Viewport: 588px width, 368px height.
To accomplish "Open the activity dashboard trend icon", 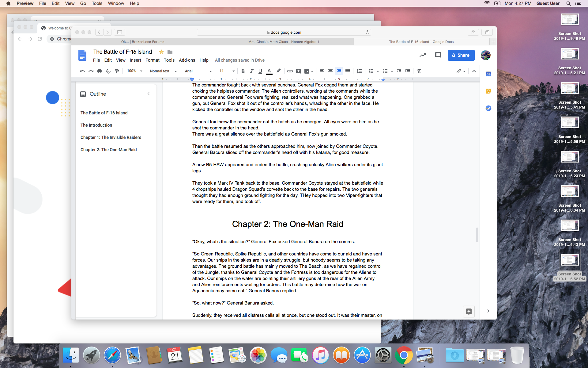I will pyautogui.click(x=423, y=55).
